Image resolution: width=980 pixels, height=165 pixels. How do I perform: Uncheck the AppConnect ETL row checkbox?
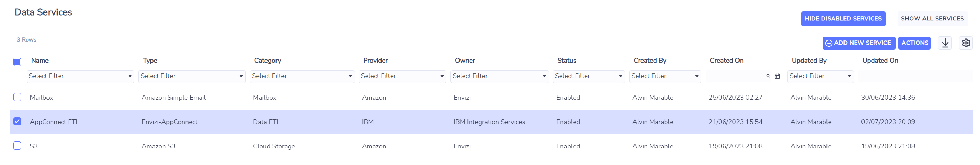pos(17,121)
